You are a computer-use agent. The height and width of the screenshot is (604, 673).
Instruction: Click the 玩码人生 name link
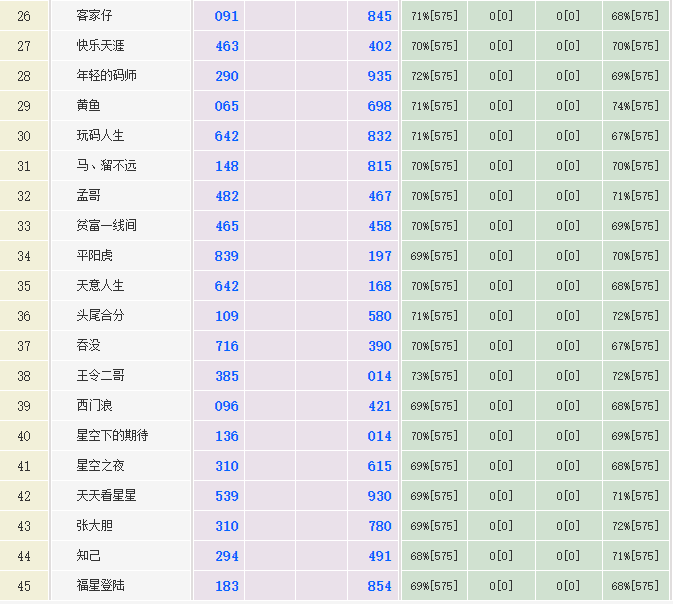click(101, 136)
